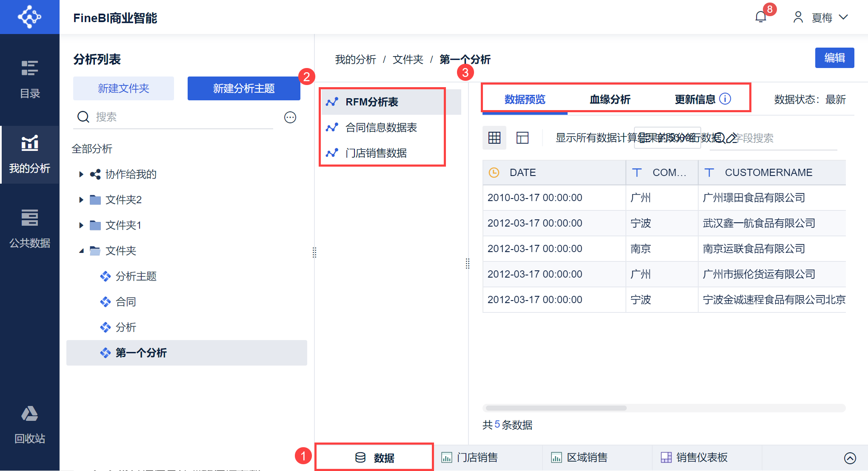Expand the 文件夹2 folder
868x471 pixels.
coord(81,200)
